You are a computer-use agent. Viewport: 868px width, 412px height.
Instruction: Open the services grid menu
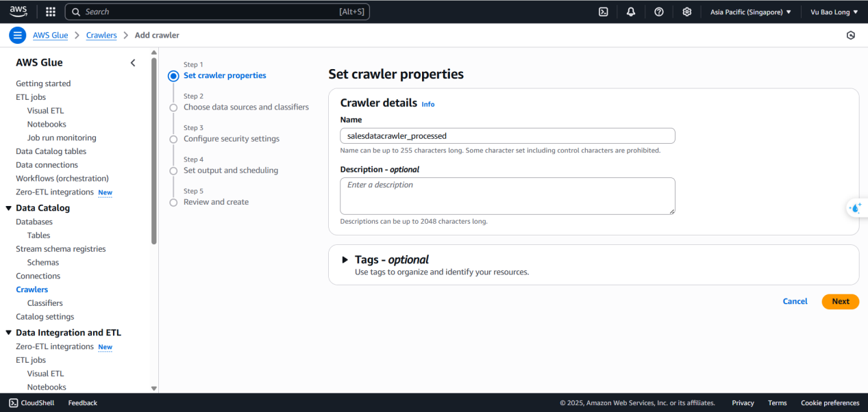click(x=51, y=12)
